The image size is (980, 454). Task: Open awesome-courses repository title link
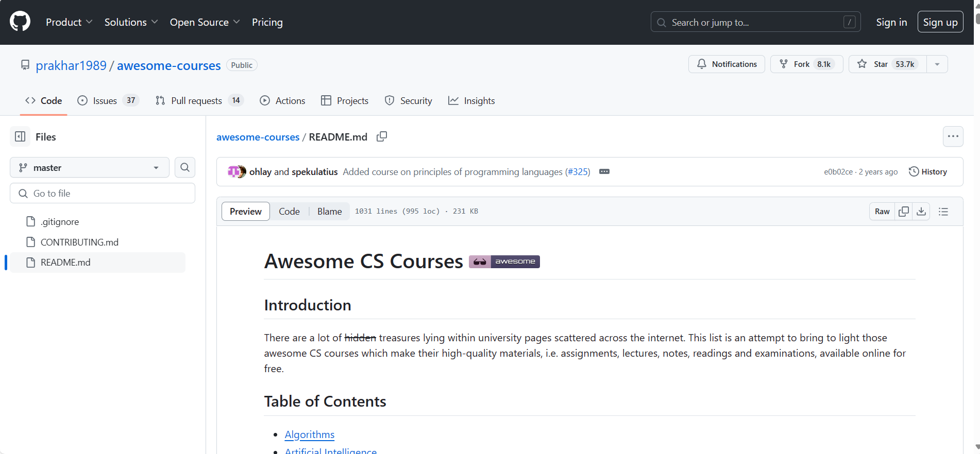[x=169, y=65]
